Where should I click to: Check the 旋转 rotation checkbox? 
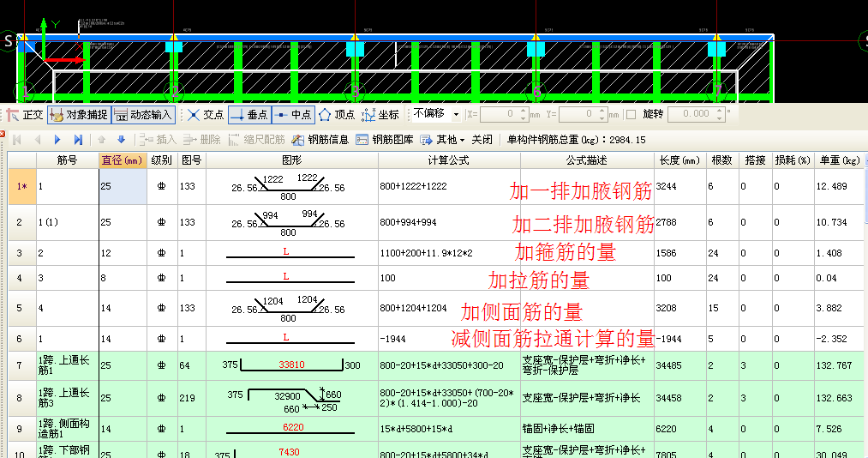tap(631, 115)
